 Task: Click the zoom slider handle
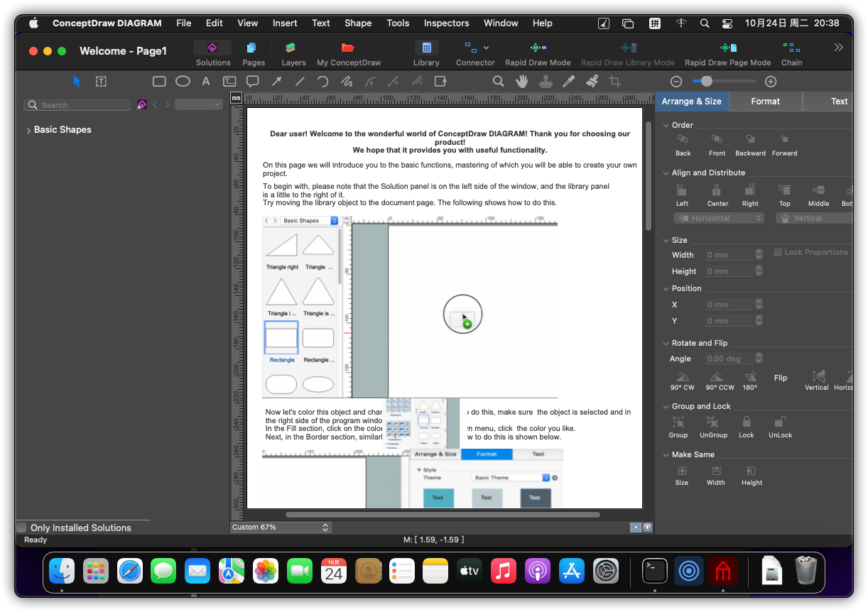(x=706, y=82)
